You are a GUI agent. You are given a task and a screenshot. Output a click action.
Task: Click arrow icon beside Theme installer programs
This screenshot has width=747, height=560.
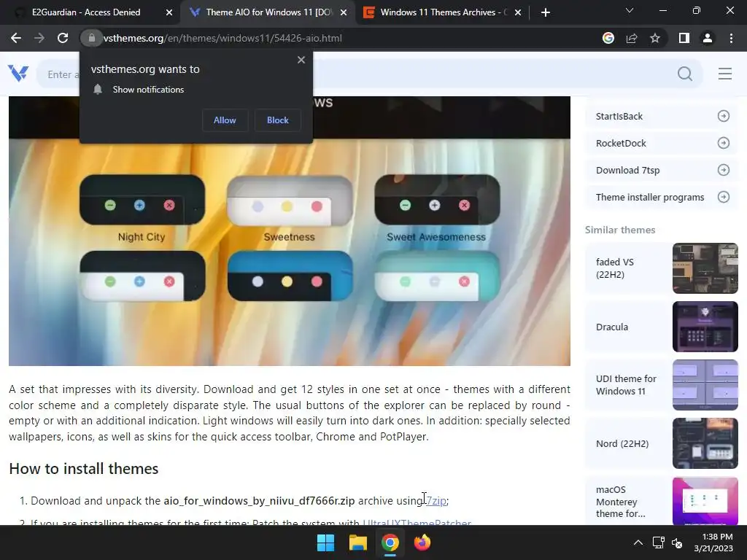[x=723, y=197]
